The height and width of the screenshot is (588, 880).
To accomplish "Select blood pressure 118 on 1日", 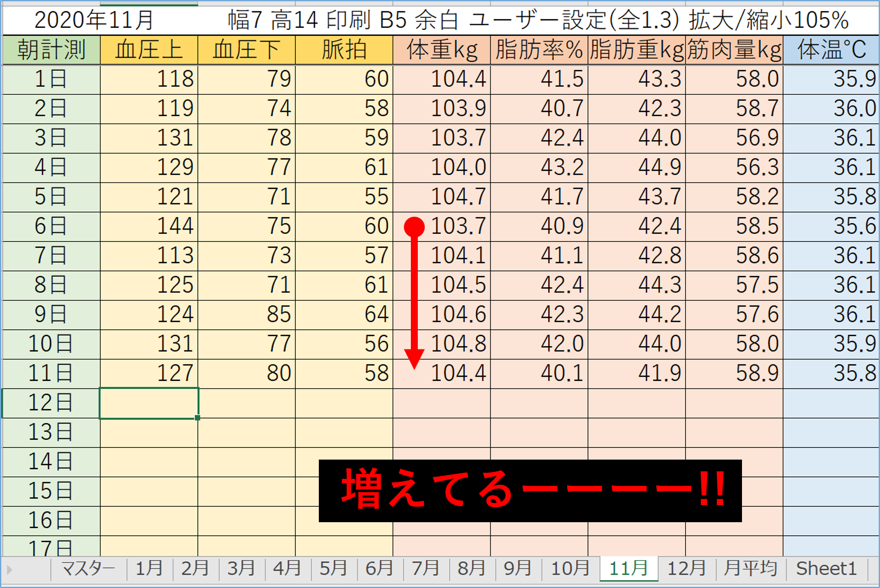I will (149, 79).
